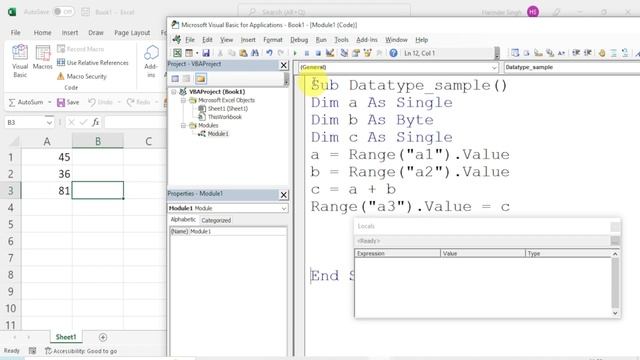Open the VBA Window menu

click(396, 40)
